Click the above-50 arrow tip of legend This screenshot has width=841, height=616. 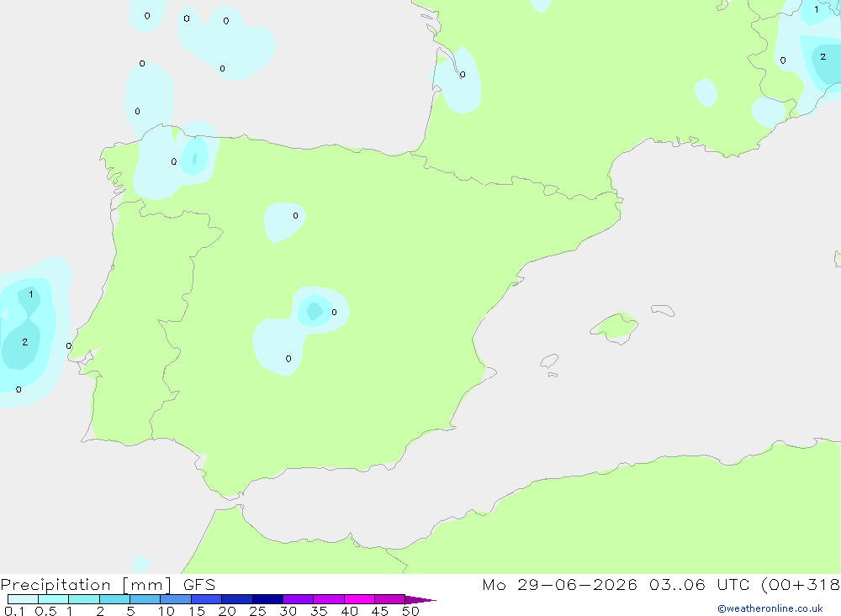pyautogui.click(x=420, y=600)
